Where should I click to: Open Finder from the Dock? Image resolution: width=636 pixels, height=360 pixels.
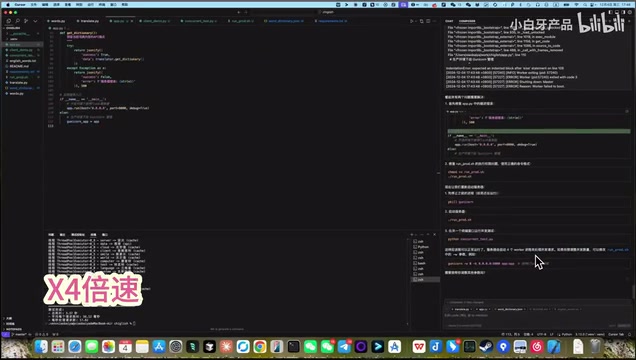point(41,347)
